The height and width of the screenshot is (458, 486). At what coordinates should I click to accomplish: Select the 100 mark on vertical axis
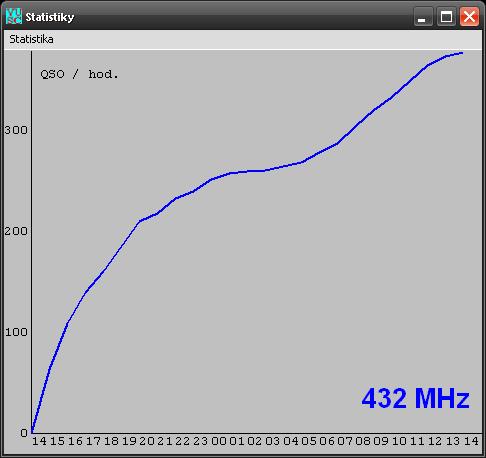point(16,332)
